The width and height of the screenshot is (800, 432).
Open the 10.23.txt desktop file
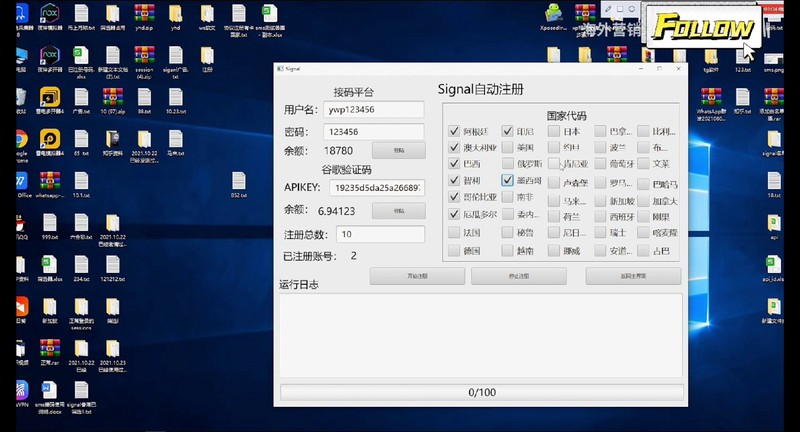(x=176, y=101)
